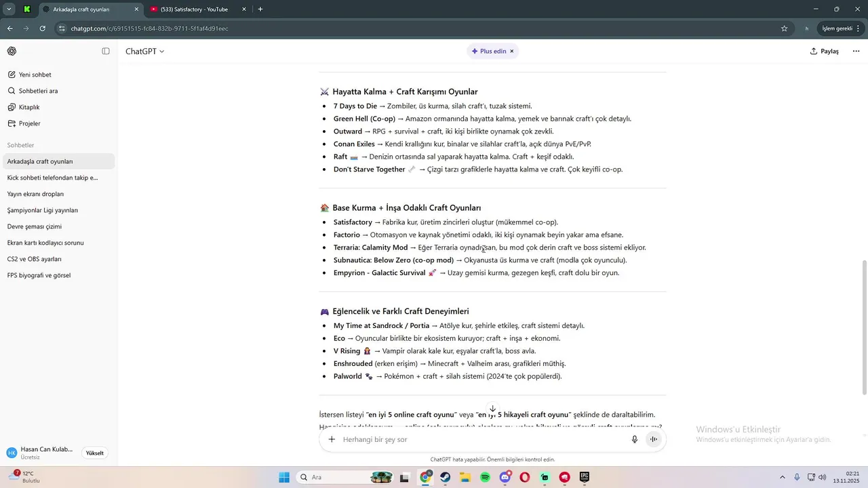868x488 pixels.
Task: Open the Hasan Can profile menu
Action: 41,453
